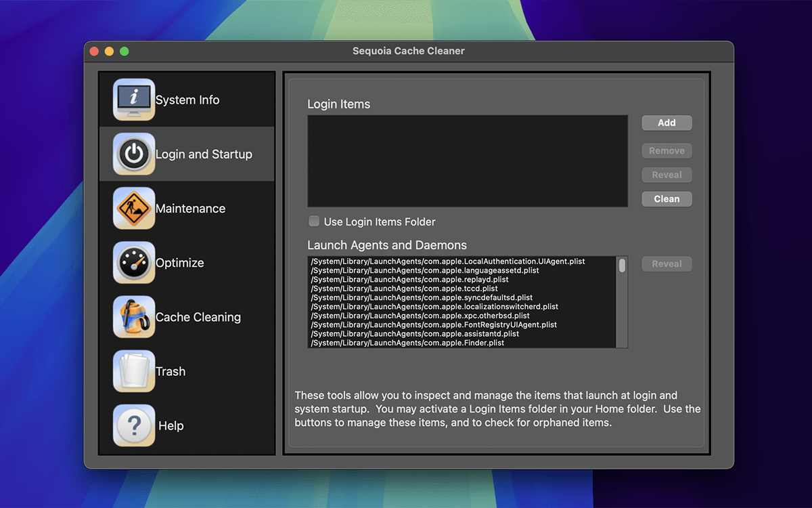Viewport: 812px width, 508px height.
Task: Click the Login and Startup power icon
Action: click(134, 154)
